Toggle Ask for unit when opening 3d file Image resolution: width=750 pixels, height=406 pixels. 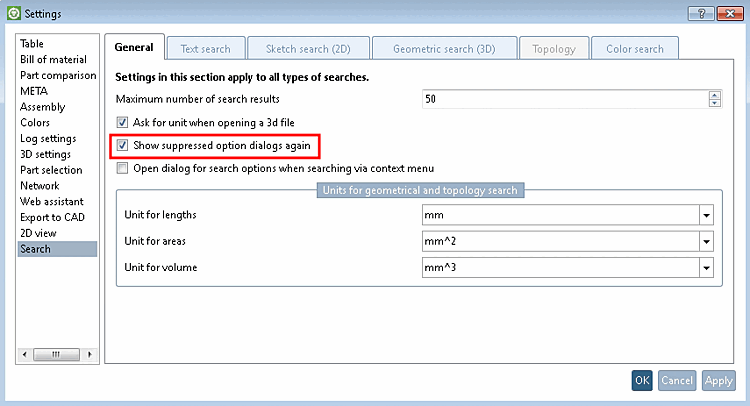click(122, 122)
